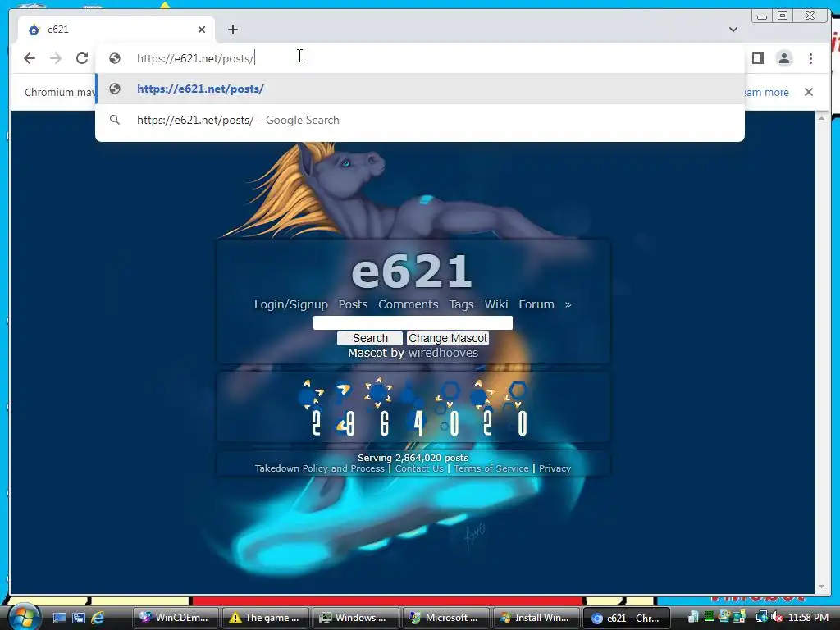
Task: Open the Privacy link
Action: (x=555, y=468)
